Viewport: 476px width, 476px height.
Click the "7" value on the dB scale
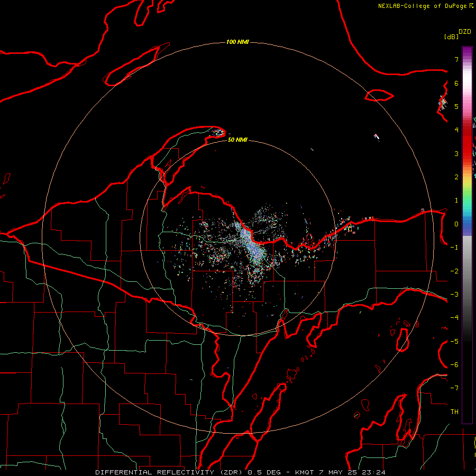pos(456,59)
